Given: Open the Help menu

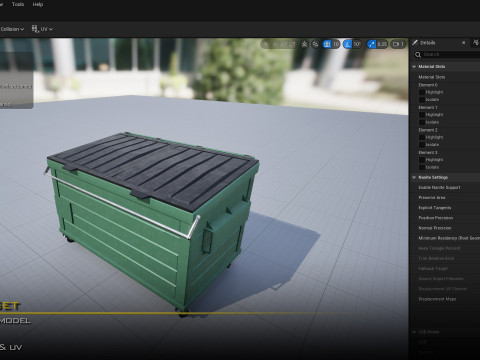Looking at the screenshot, I should (x=38, y=4).
